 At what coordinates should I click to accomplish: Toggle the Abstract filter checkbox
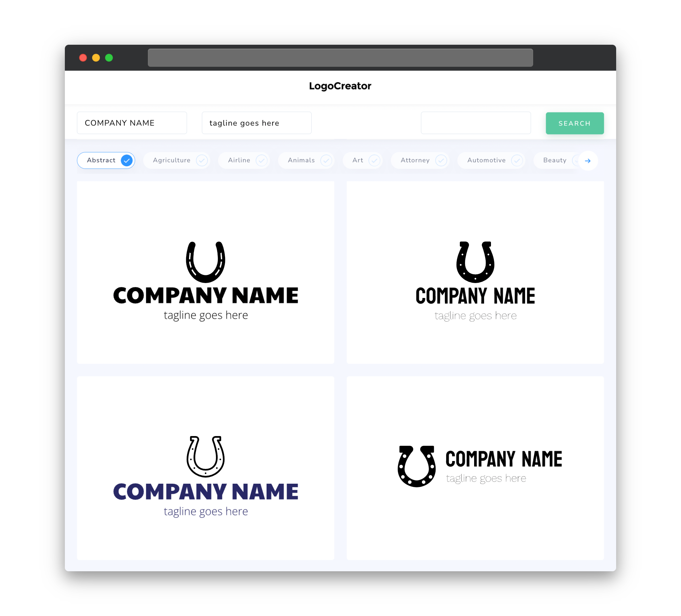pos(127,160)
